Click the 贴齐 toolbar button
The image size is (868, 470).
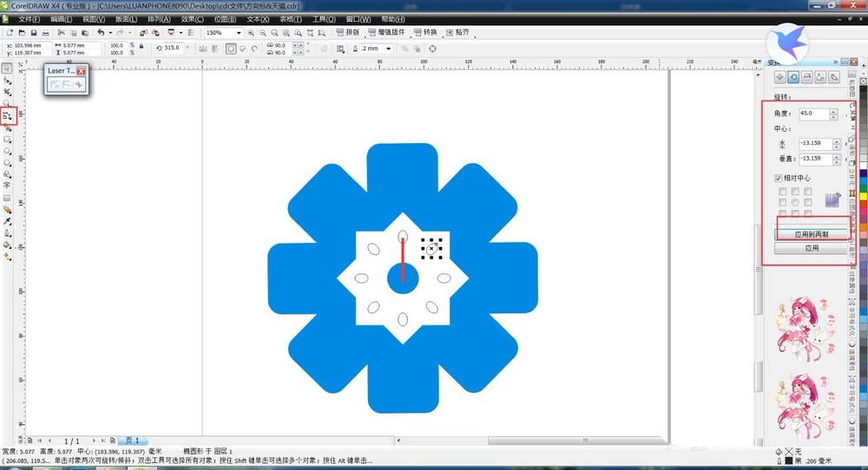(x=457, y=33)
